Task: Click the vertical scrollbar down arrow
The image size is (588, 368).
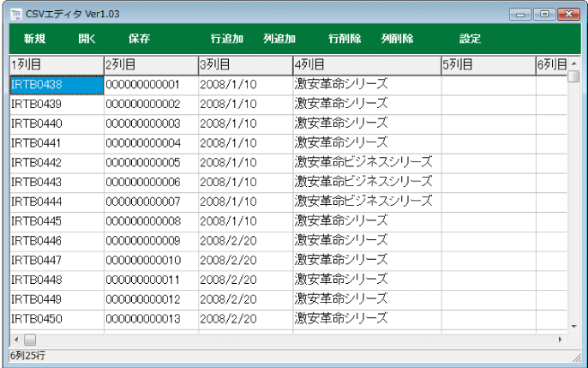Action: [573, 326]
